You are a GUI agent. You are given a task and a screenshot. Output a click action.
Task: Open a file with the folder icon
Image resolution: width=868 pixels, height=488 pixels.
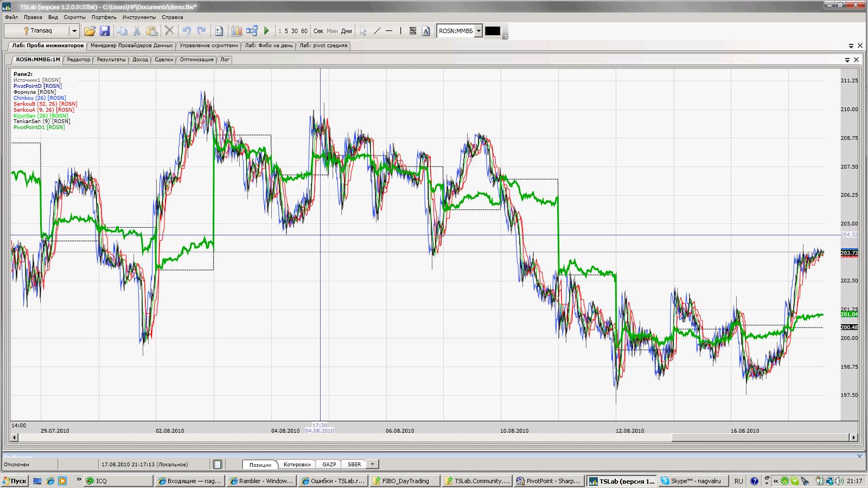[90, 31]
